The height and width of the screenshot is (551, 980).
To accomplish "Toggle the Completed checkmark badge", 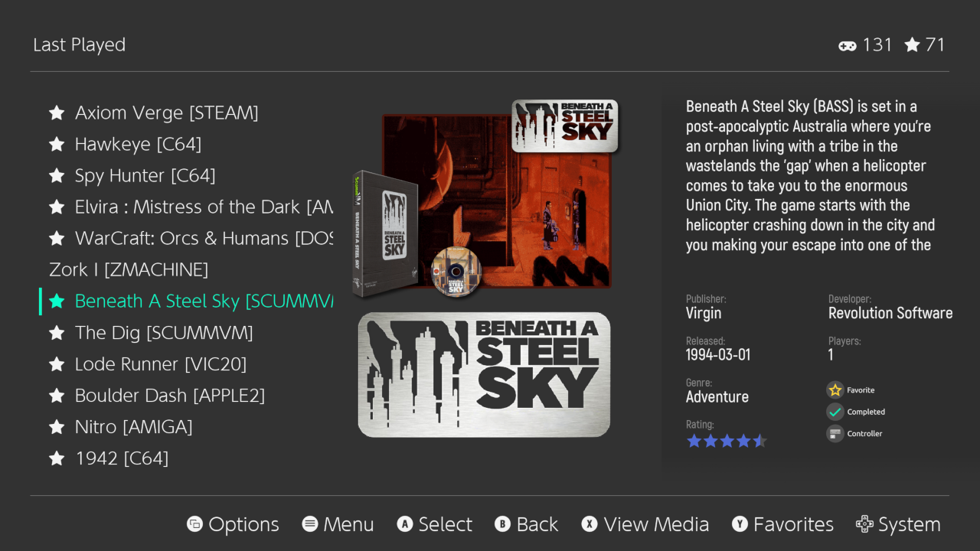I will pos(835,412).
